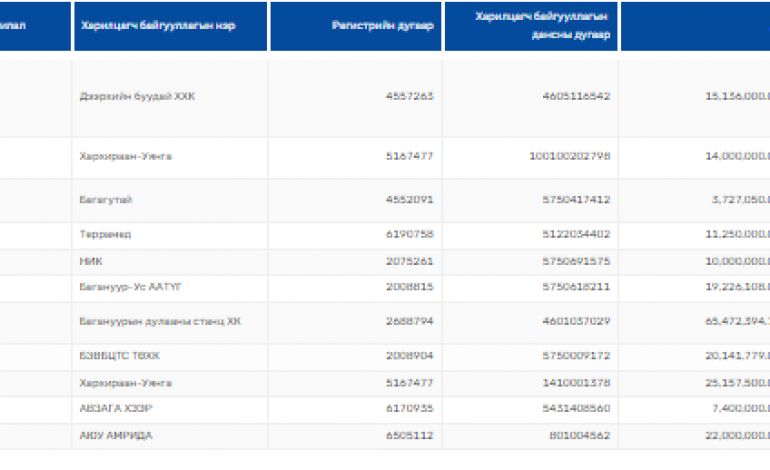
Task: Select the 'НИК' organization cell
Action: click(91, 262)
